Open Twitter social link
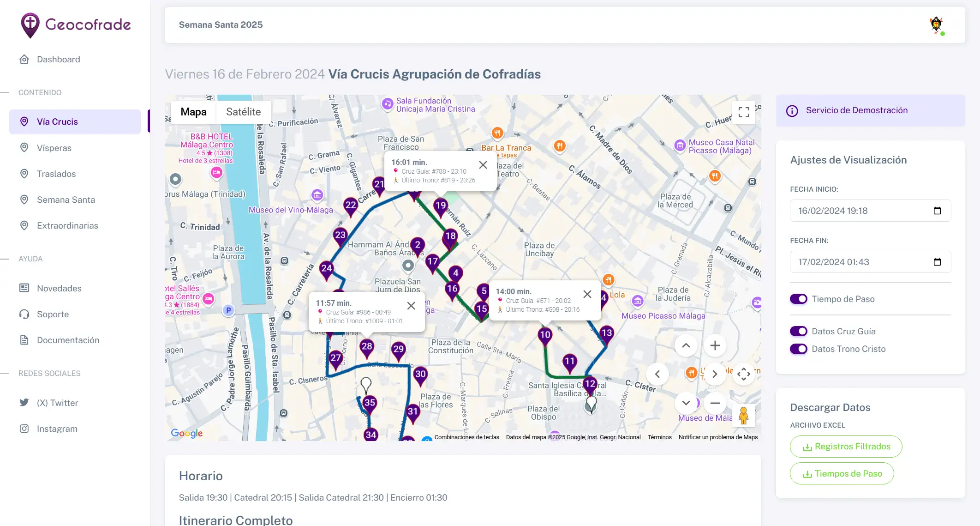 click(57, 403)
